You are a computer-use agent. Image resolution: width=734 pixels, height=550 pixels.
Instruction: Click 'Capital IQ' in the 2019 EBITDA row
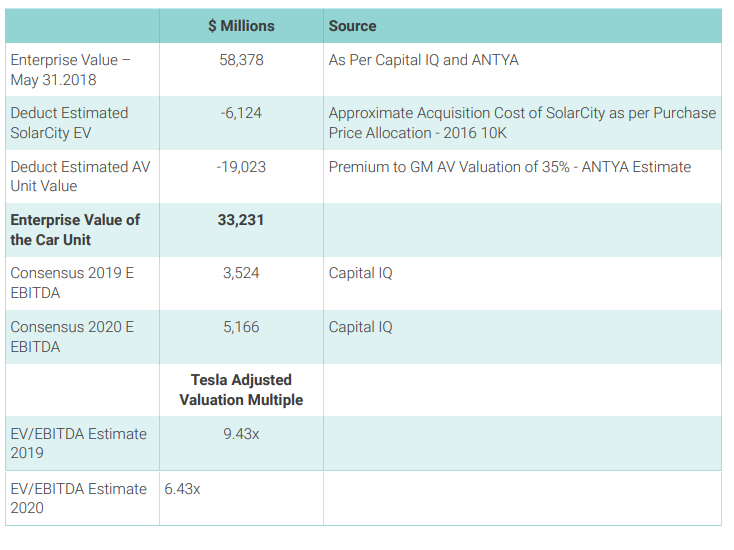point(360,273)
